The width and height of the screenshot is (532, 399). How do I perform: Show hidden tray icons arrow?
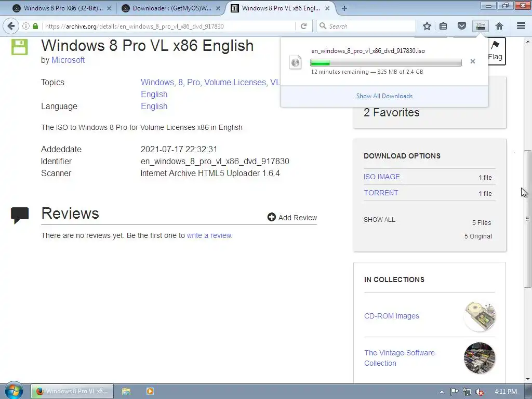442,392
